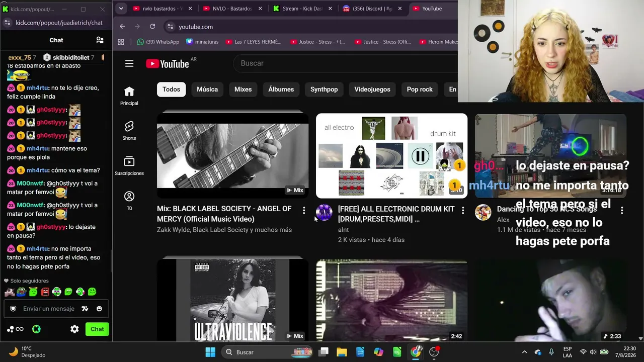644x362 pixels.
Task: Open the alnt channel avatar
Action: [324, 213]
